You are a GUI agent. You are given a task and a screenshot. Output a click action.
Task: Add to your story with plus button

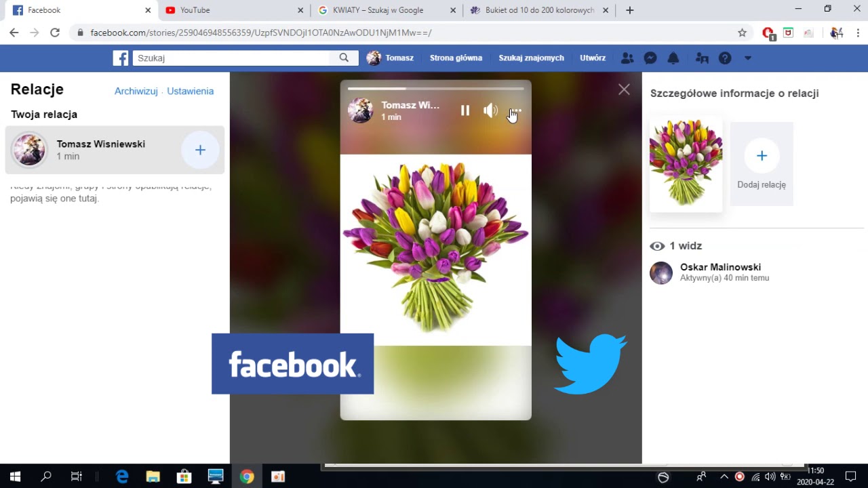point(200,150)
